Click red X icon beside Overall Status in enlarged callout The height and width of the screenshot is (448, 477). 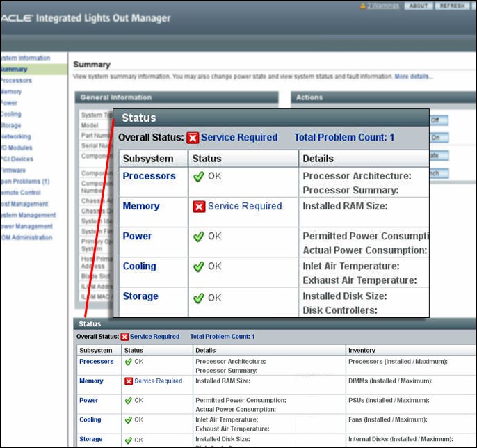(193, 138)
